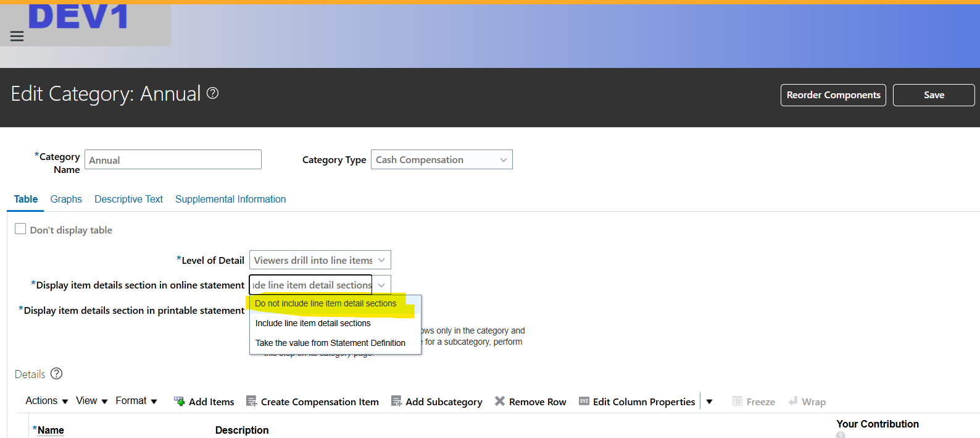980x438 pixels.
Task: Click the Your Contribution column header
Action: click(878, 424)
